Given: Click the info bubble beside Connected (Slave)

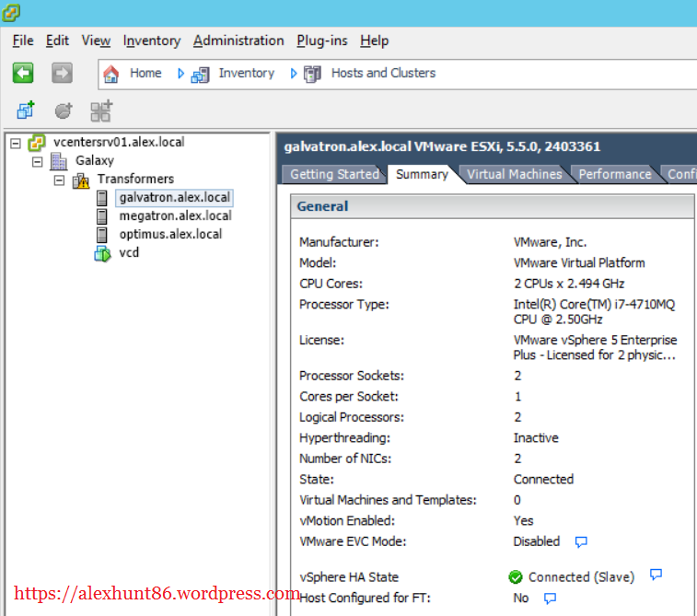Looking at the screenshot, I should (x=656, y=575).
